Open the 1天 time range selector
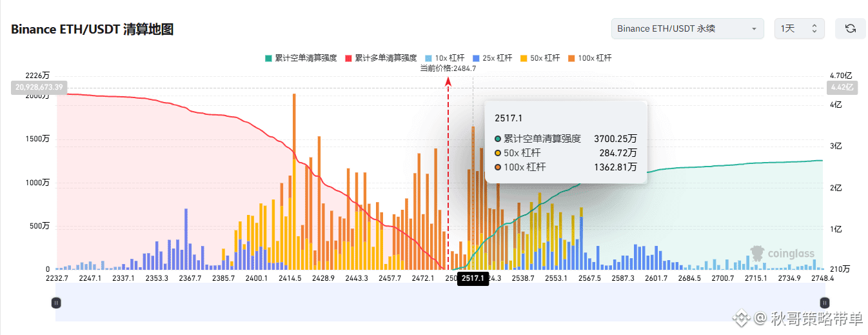 799,28
